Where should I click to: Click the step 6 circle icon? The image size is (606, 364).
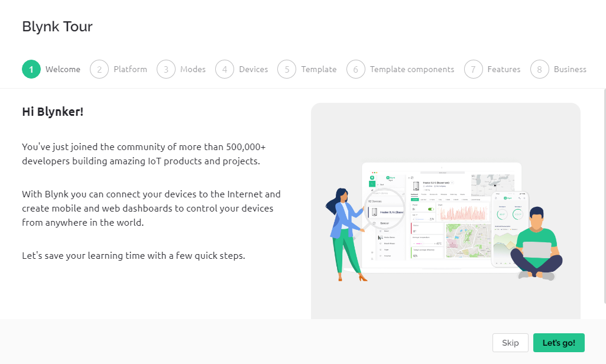tap(356, 69)
